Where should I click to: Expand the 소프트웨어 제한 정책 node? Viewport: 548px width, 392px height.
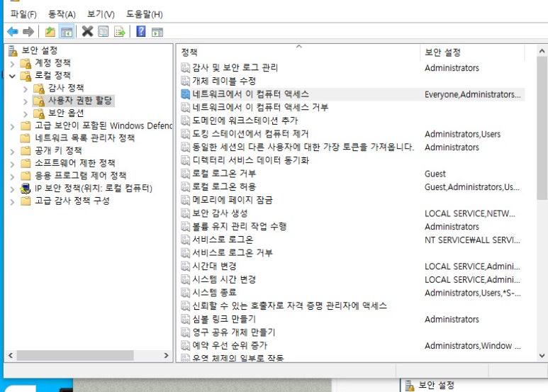point(12,164)
